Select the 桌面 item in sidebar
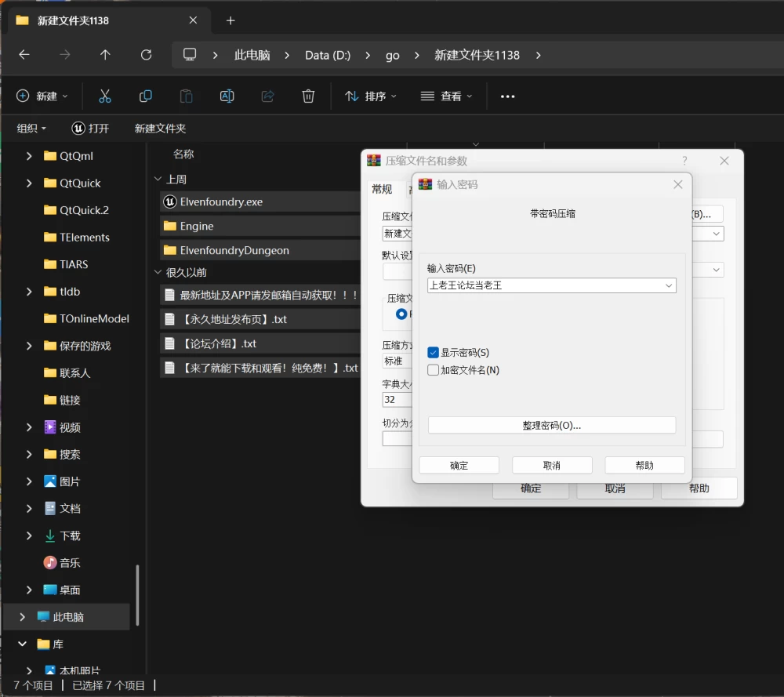This screenshot has height=697, width=784. tap(62, 590)
